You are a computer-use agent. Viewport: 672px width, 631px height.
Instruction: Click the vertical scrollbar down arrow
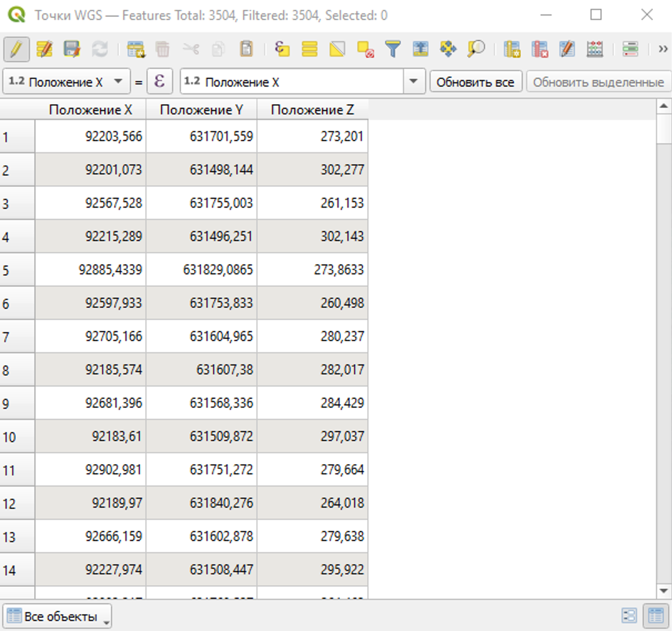pyautogui.click(x=664, y=591)
